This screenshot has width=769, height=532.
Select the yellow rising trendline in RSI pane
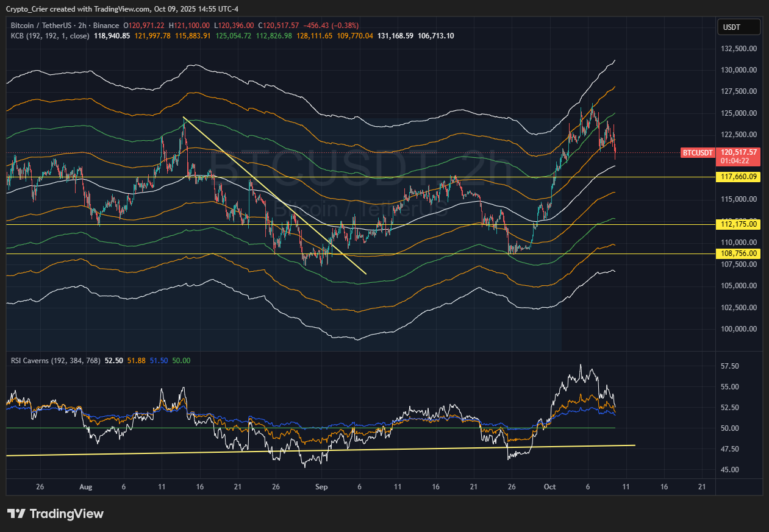320,450
